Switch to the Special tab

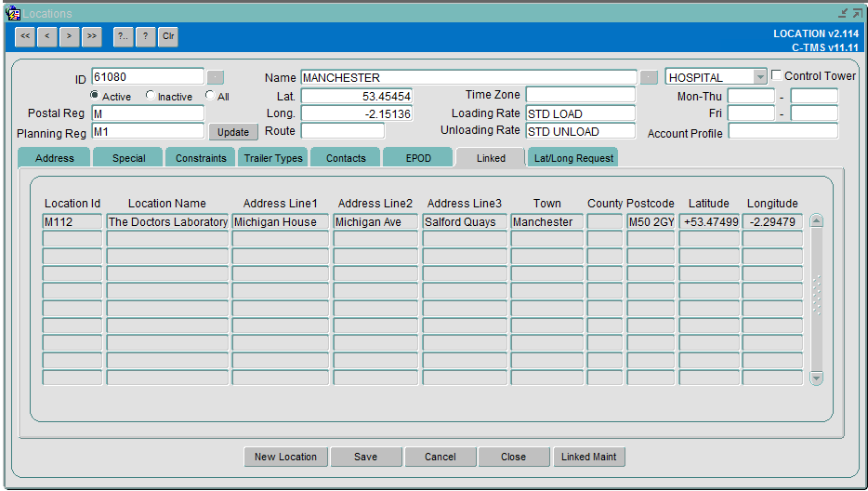[128, 158]
